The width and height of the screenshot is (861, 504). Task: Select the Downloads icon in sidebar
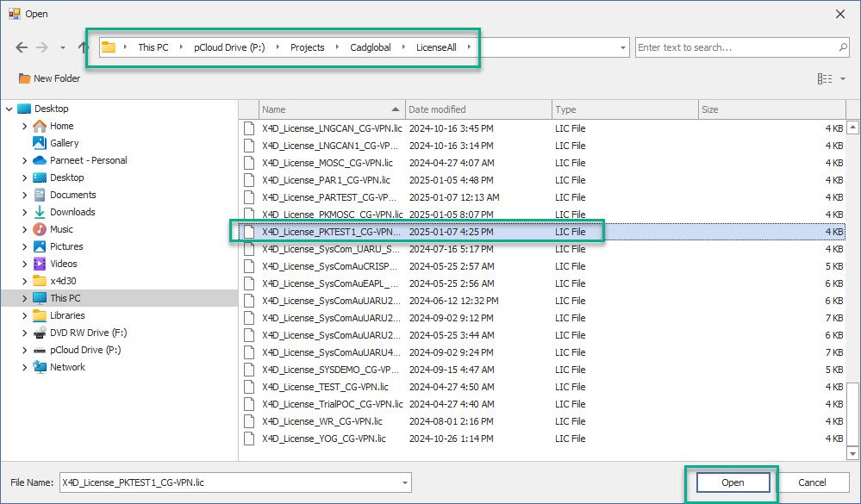click(x=40, y=212)
